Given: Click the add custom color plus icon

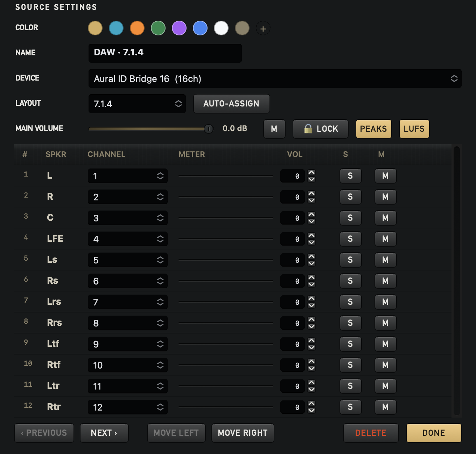Looking at the screenshot, I should (263, 29).
